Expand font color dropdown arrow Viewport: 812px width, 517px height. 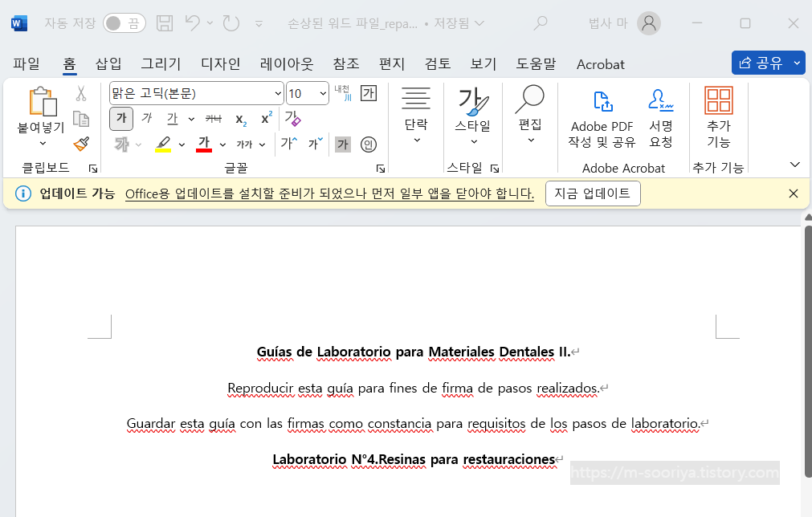click(222, 145)
